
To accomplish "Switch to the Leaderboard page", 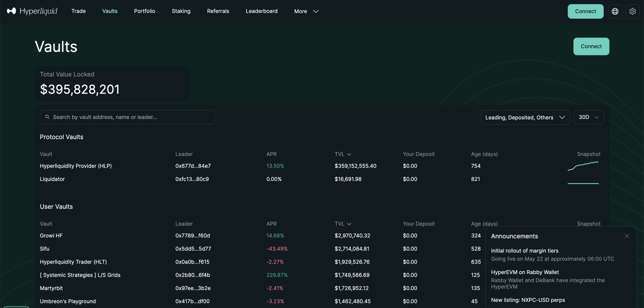I will [x=261, y=11].
